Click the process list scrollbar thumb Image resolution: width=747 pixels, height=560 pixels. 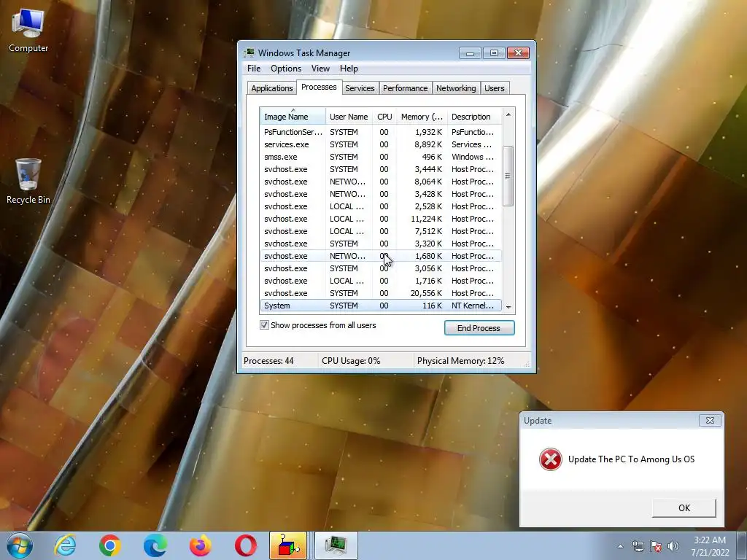coord(508,176)
